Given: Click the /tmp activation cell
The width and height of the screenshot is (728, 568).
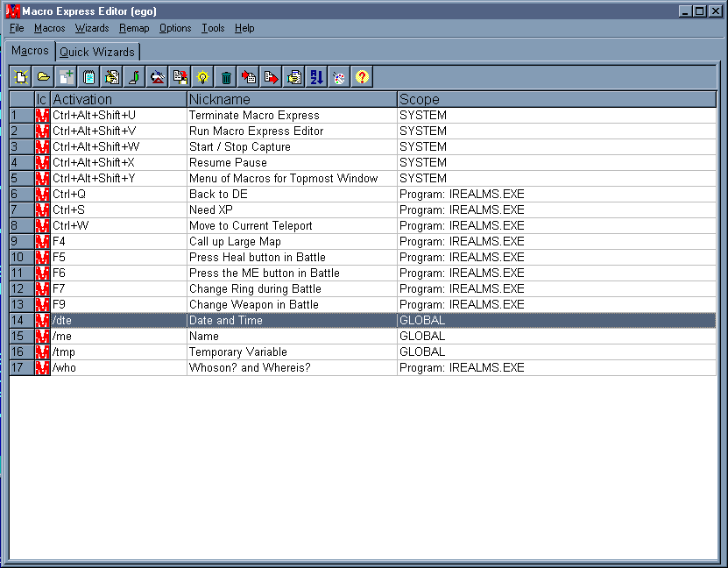Looking at the screenshot, I should tap(119, 352).
